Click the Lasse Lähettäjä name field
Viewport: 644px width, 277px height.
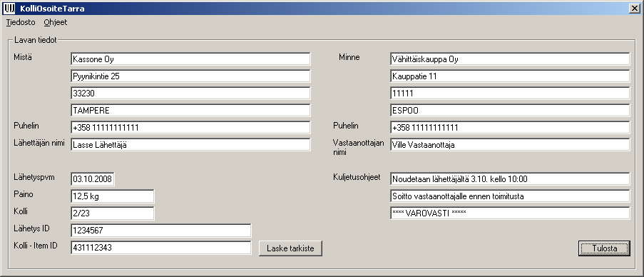click(x=190, y=145)
